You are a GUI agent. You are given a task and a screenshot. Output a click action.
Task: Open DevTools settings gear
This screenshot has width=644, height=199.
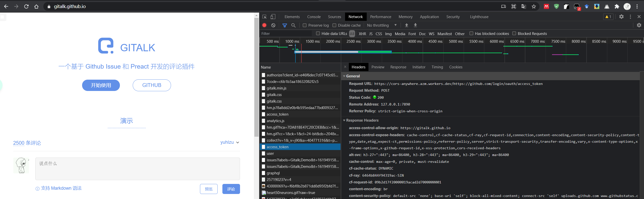click(x=621, y=17)
